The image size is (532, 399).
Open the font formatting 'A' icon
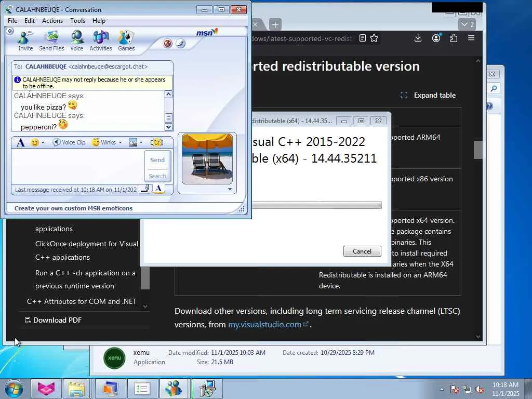20,142
